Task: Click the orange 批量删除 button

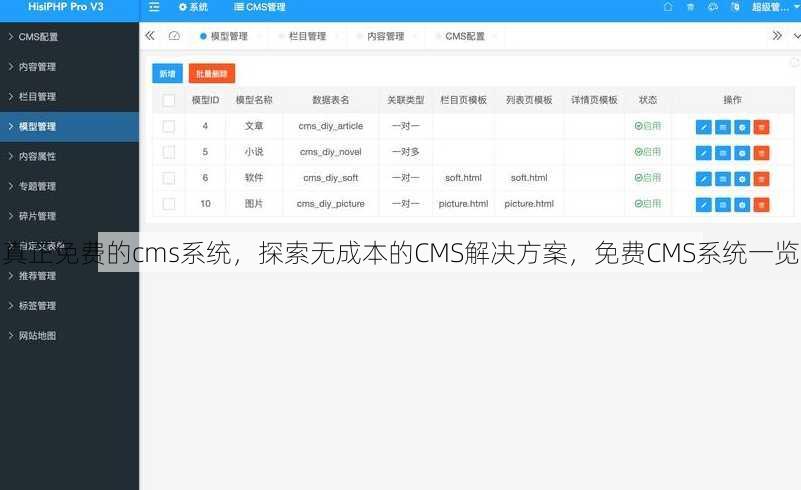Action: click(x=212, y=74)
